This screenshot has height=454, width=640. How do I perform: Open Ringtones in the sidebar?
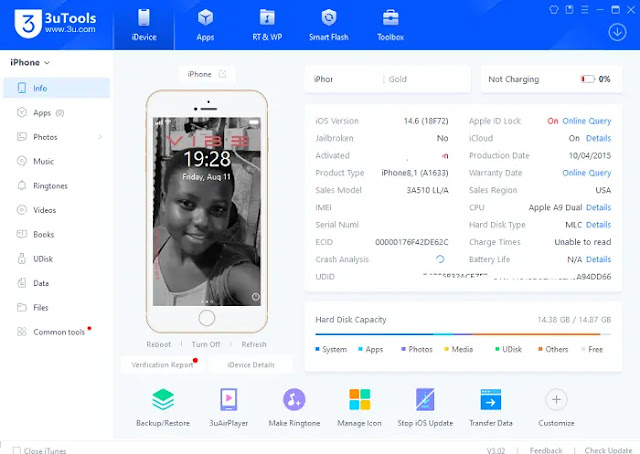(56, 186)
